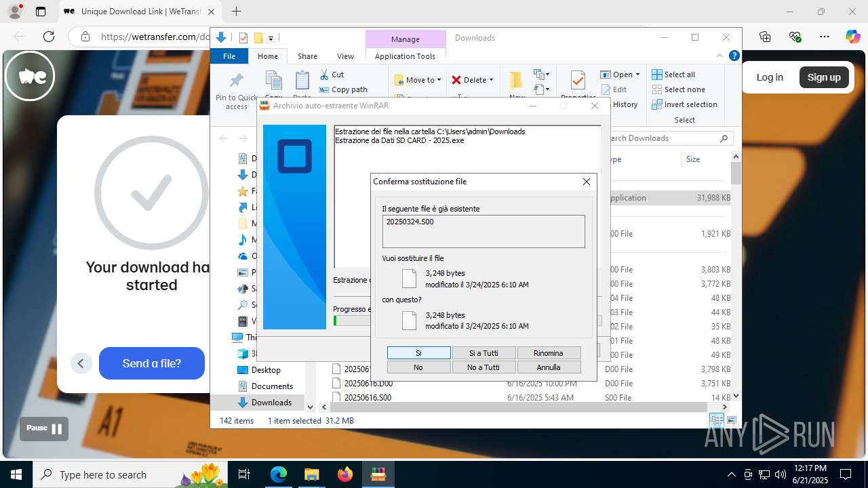Close the Conferma sostituzione file dialog
Viewport: 868px width, 488px height.
pyautogui.click(x=587, y=182)
